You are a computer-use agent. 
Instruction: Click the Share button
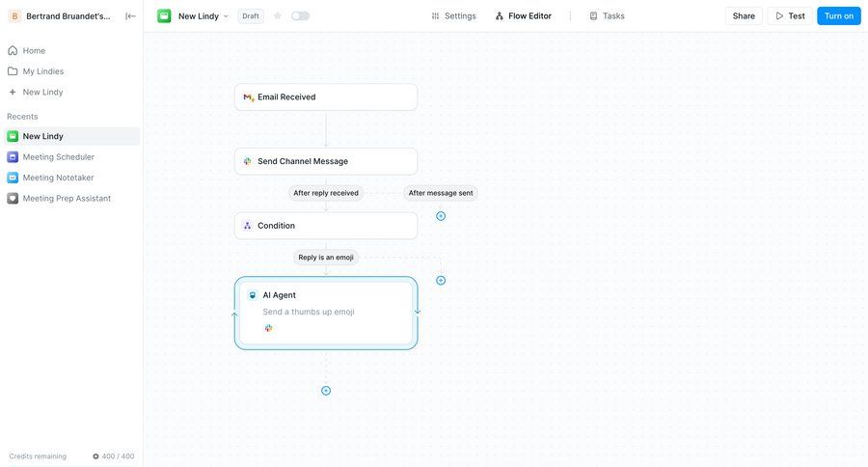pyautogui.click(x=744, y=15)
